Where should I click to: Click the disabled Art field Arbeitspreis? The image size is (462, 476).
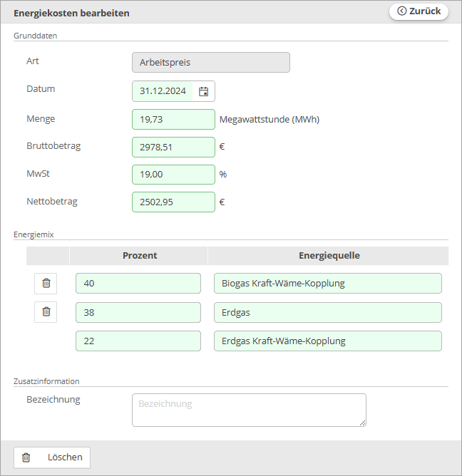(211, 63)
